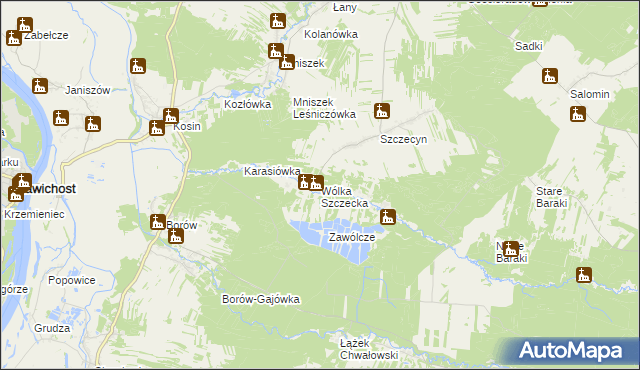Click the Kolanówka village label

[331, 34]
